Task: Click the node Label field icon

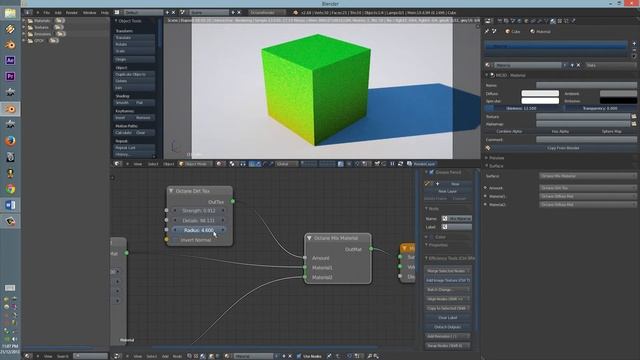Action: click(x=445, y=227)
